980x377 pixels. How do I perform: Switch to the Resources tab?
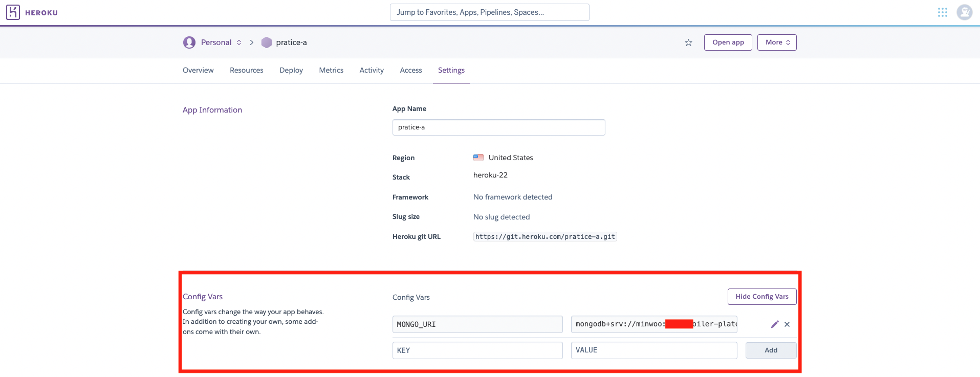247,70
